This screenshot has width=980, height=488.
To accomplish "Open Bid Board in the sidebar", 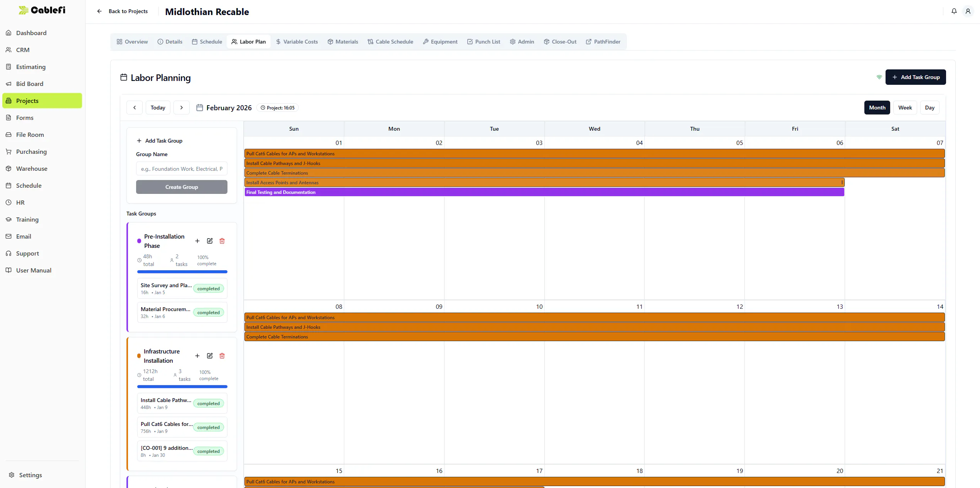I will click(x=42, y=84).
